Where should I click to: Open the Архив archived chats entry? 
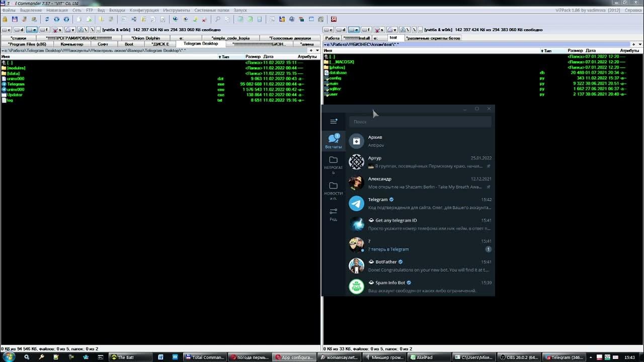click(x=420, y=141)
